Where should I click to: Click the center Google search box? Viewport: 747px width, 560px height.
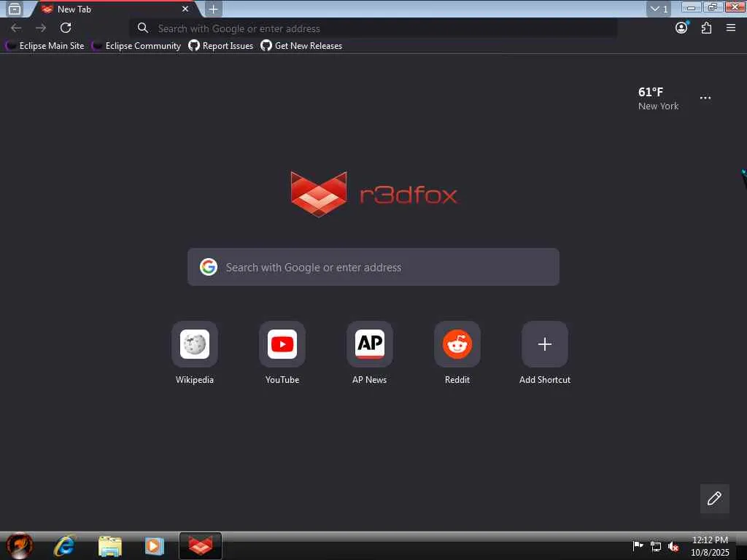pyautogui.click(x=373, y=267)
